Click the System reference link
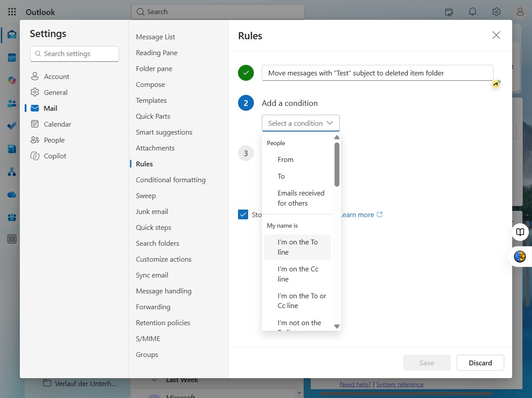 [x=400, y=384]
